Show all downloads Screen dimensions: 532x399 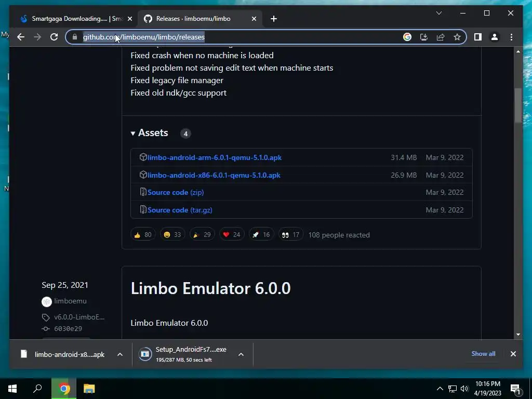(x=483, y=353)
